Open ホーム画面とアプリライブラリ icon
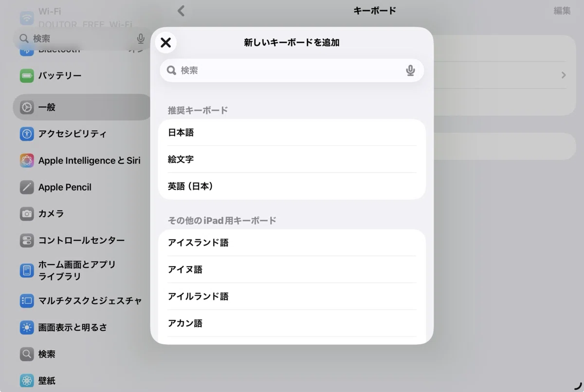584x392 pixels. pyautogui.click(x=27, y=270)
